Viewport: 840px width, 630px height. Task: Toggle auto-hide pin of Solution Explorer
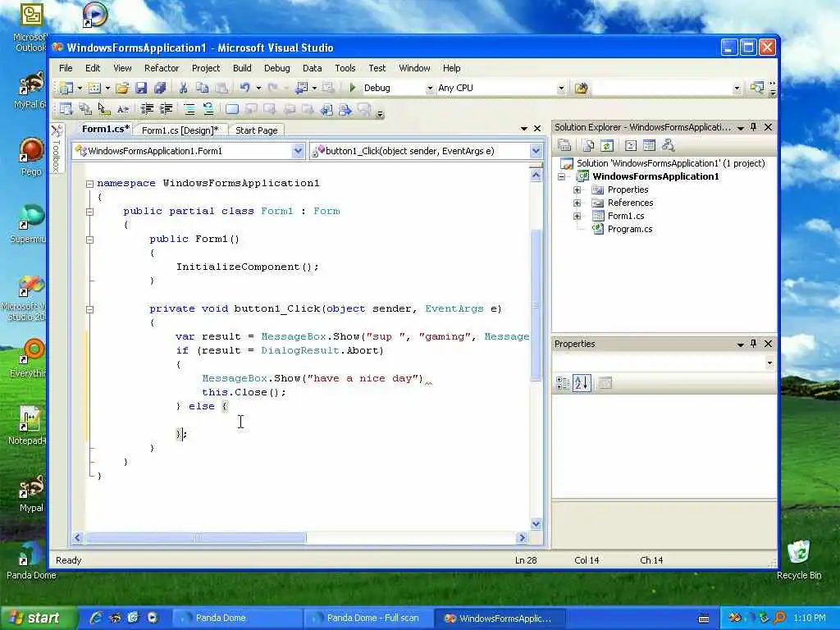point(753,127)
